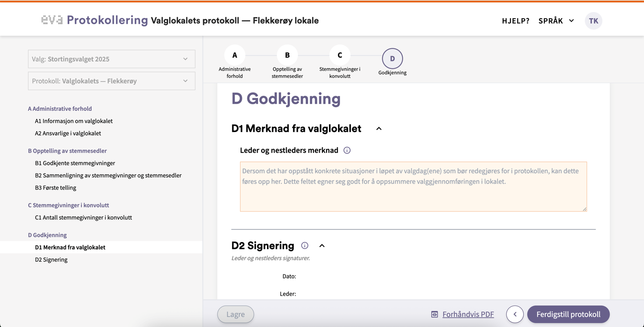Screen dimensions: 644x327
Task: Click the info icon next to D2 Signering
Action: [305, 246]
